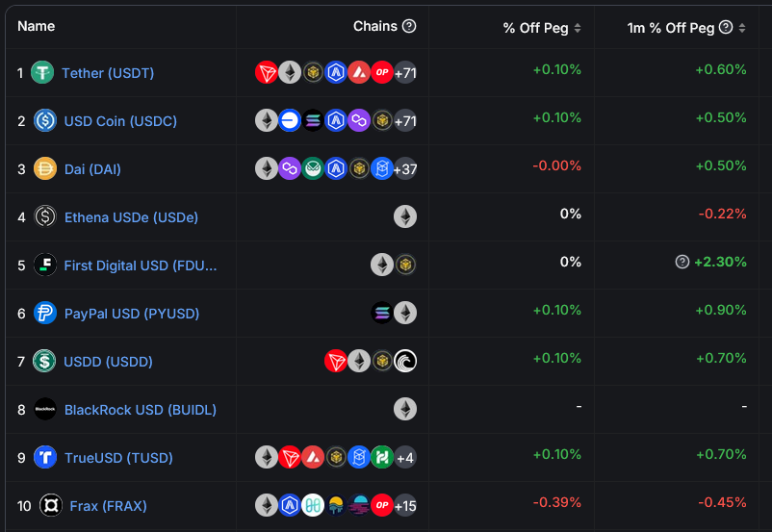
Task: Open the Dai (DAI) link
Action: click(92, 169)
